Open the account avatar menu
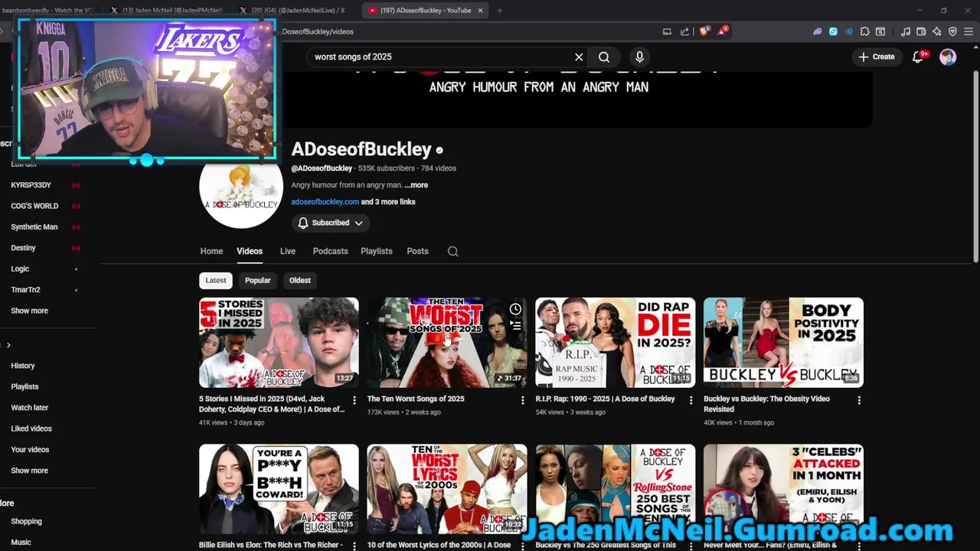Screen dimensions: 980x551 point(948,57)
